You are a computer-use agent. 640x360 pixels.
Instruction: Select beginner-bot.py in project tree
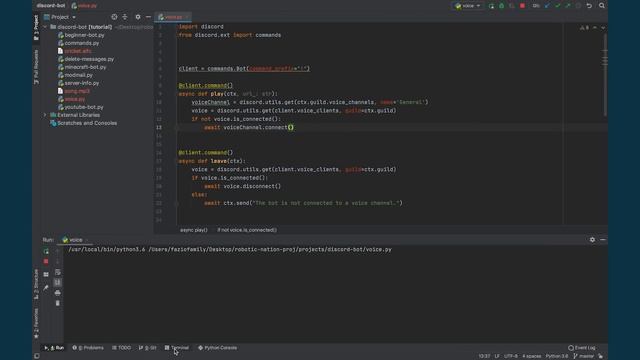point(81,35)
